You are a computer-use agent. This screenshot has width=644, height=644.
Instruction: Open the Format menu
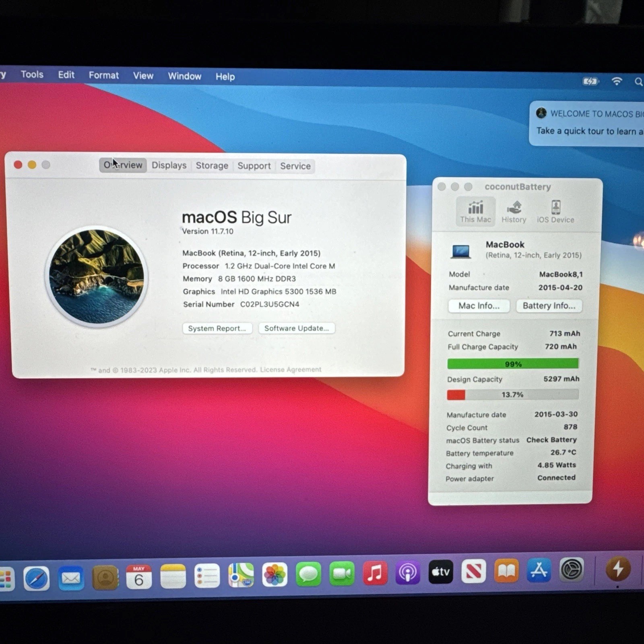(x=104, y=75)
